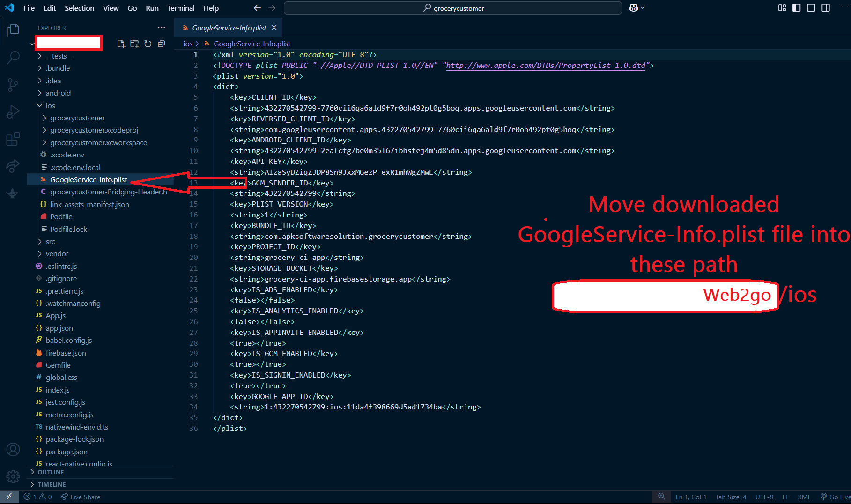Open the Search view in activity bar
Image resolution: width=851 pixels, height=504 pixels.
[x=13, y=58]
